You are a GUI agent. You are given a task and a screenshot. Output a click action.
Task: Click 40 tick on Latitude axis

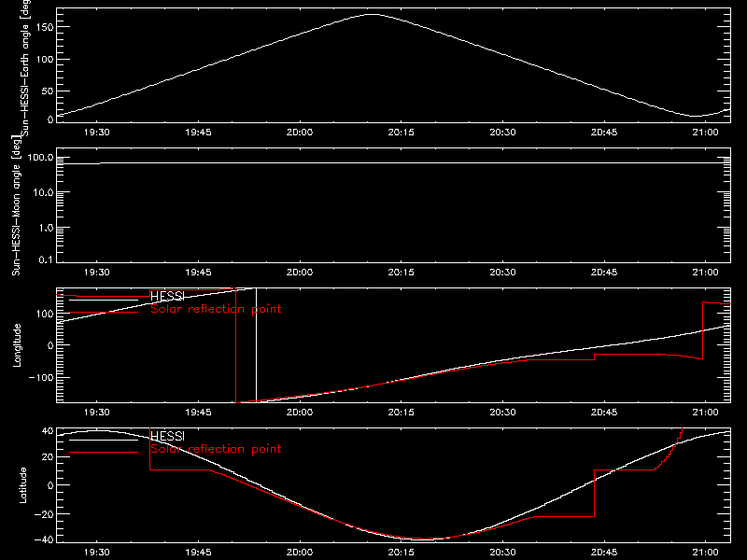point(48,431)
